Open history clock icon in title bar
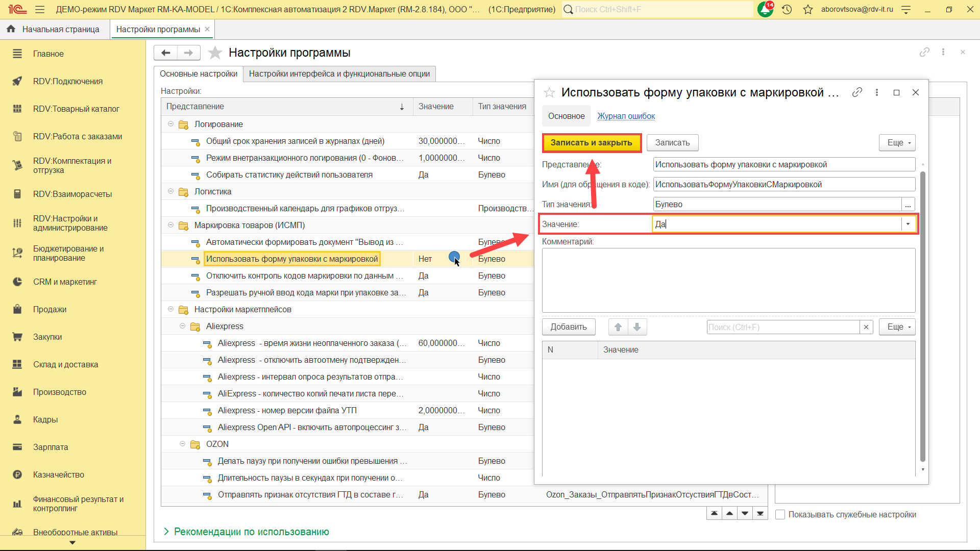980x551 pixels. pyautogui.click(x=787, y=9)
